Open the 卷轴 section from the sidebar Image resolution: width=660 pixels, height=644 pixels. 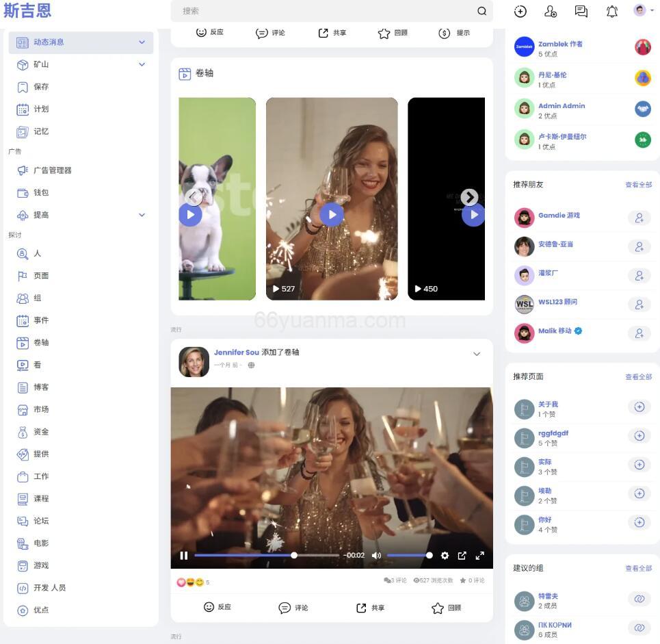(x=42, y=342)
